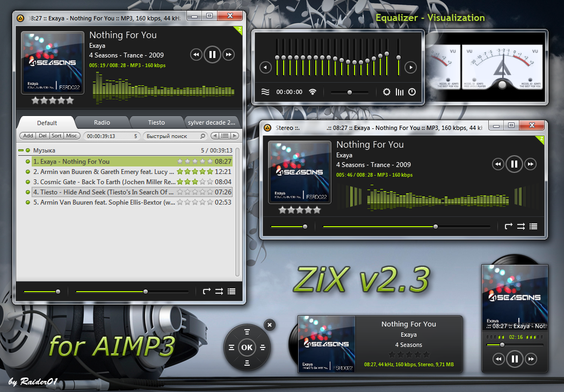The width and height of the screenshot is (564, 392).
Task: Open the Add menu in playlist toolbar
Action: (x=28, y=135)
